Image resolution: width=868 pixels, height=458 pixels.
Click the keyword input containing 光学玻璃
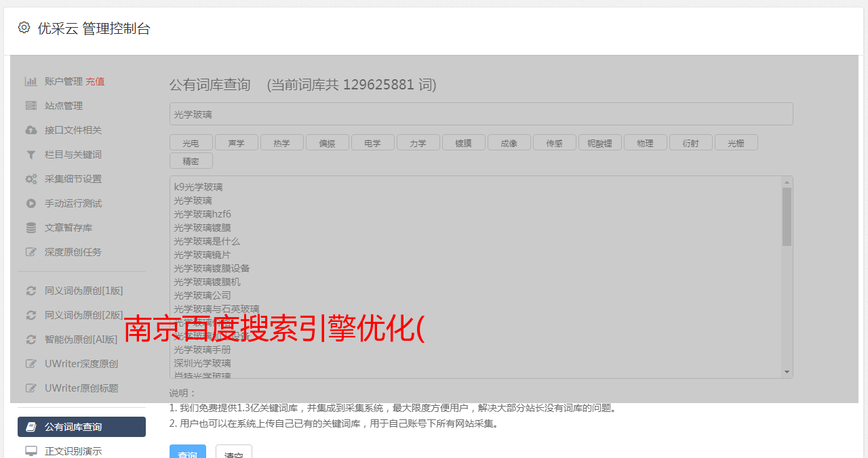481,114
